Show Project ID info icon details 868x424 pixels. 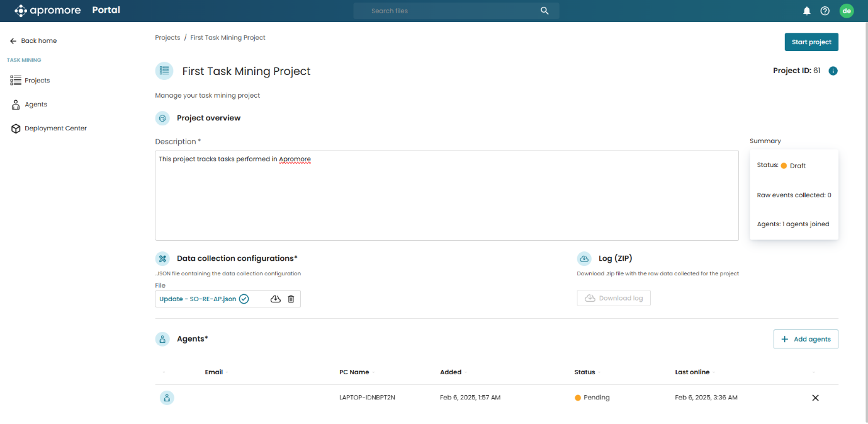tap(833, 71)
